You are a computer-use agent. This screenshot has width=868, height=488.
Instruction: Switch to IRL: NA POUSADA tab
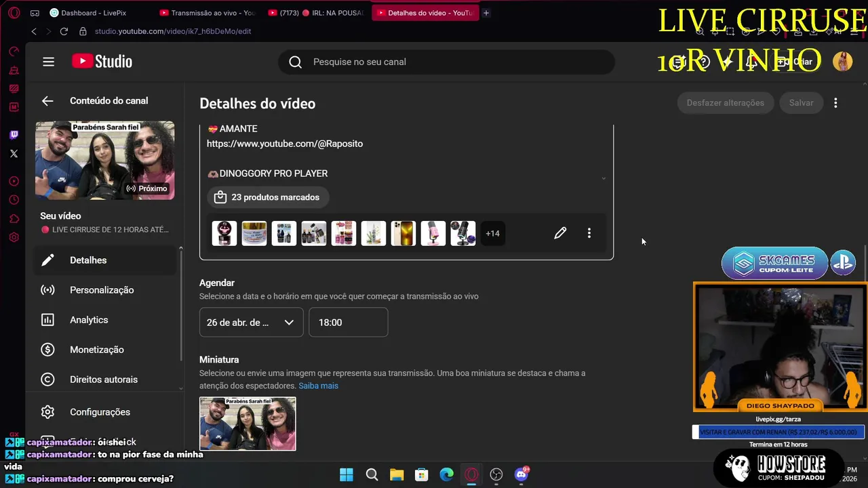tap(316, 13)
